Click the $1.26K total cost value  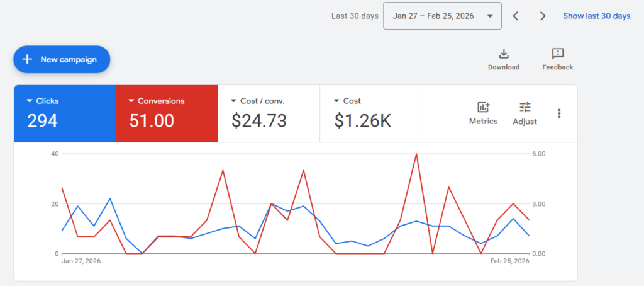pyautogui.click(x=364, y=120)
